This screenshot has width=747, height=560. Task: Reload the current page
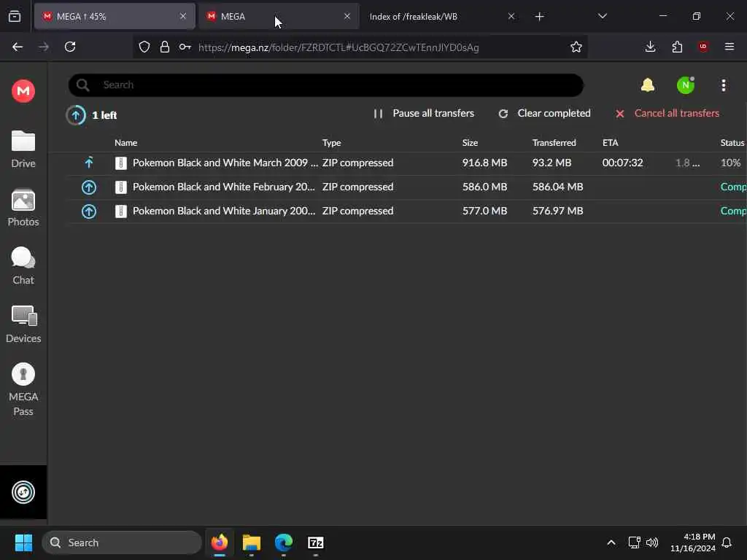coord(70,47)
